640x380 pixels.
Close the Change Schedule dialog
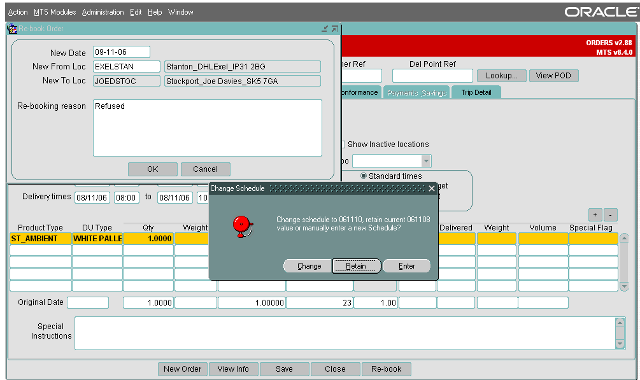point(431,188)
